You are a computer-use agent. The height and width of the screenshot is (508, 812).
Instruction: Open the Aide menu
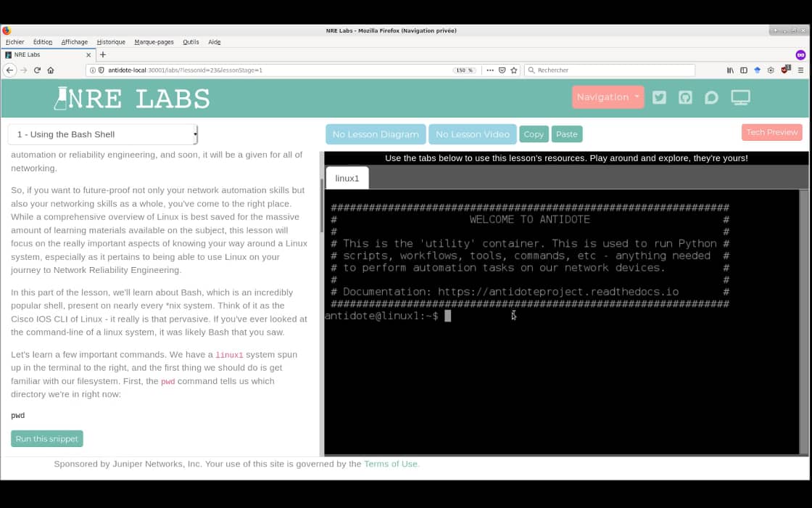tap(215, 42)
